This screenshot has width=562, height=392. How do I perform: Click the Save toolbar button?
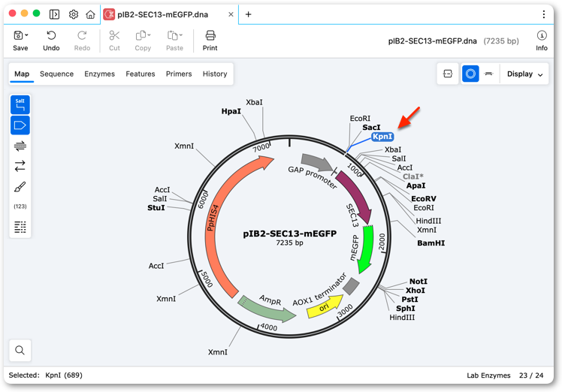point(20,41)
